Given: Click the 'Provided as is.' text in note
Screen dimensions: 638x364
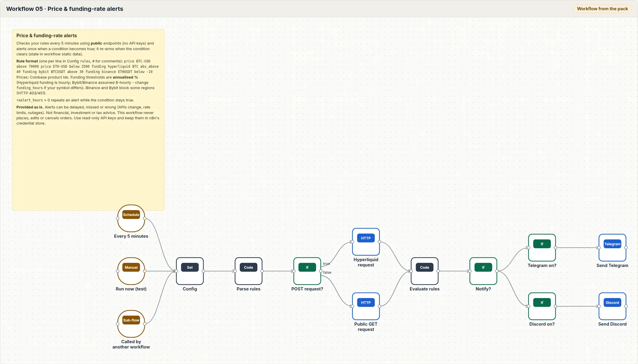Looking at the screenshot, I should tap(30, 107).
